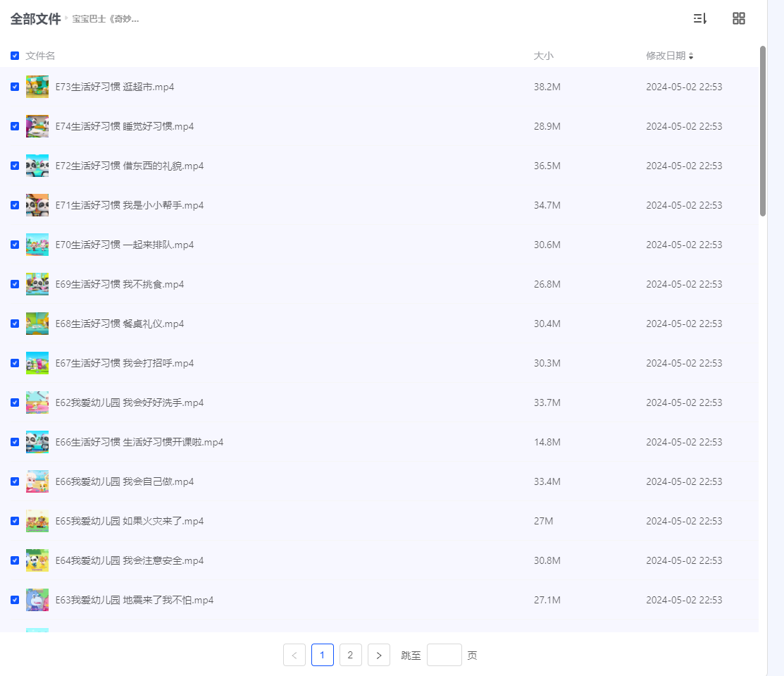Click thumbnail of E65 如果火灾来了.mp4
Image resolution: width=784 pixels, height=676 pixels.
click(x=37, y=521)
